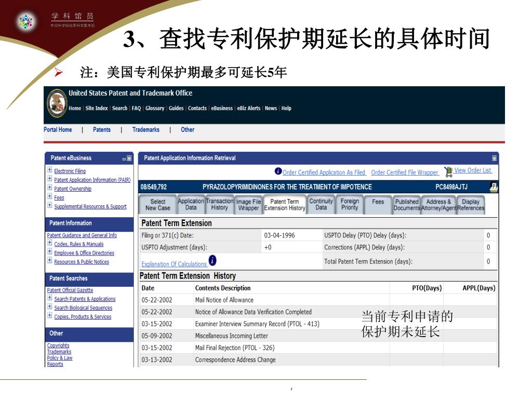The height and width of the screenshot is (399, 532).
Task: Open the Other portal link
Action: 188,129
